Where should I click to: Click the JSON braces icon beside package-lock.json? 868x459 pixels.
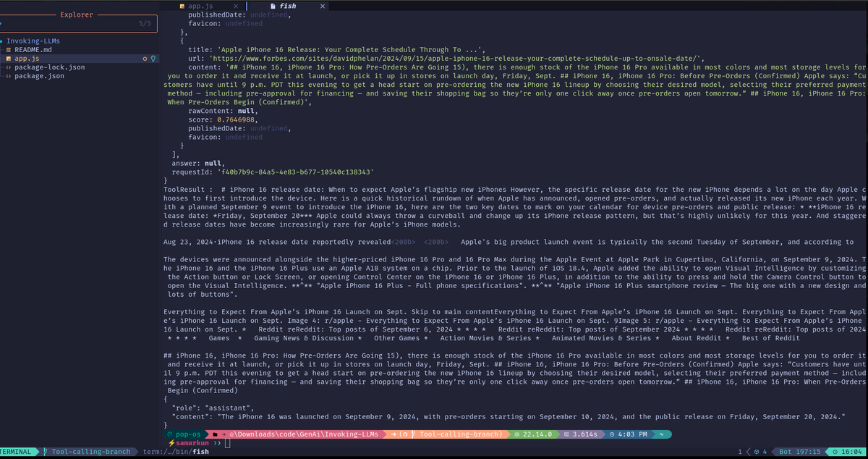pyautogui.click(x=9, y=67)
